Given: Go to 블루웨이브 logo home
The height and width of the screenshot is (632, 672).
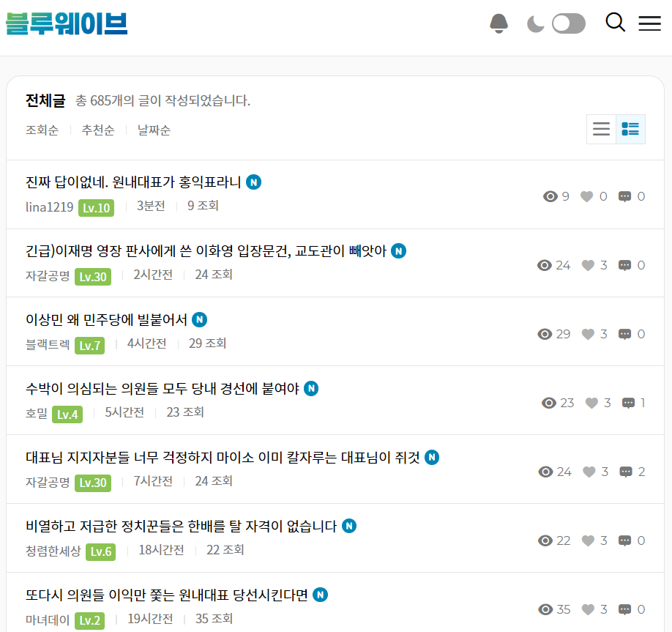Looking at the screenshot, I should pyautogui.click(x=67, y=23).
